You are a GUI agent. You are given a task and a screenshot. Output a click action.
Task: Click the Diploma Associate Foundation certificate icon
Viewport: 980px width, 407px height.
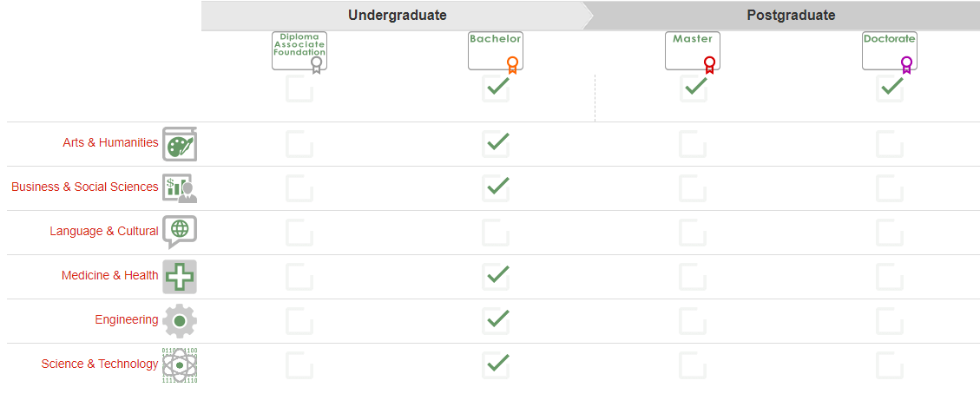pyautogui.click(x=299, y=53)
